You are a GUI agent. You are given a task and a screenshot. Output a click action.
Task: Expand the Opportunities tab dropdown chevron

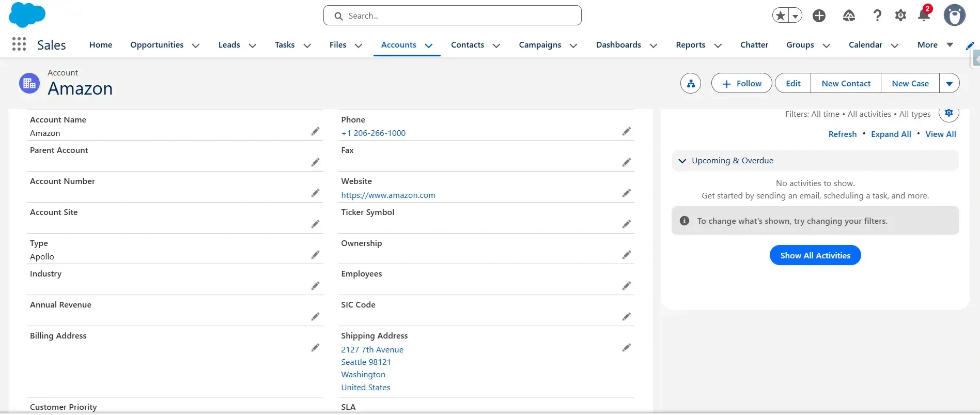point(196,45)
